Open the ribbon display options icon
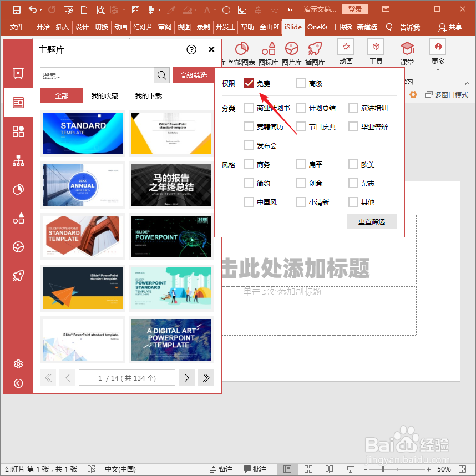Image resolution: width=476 pixels, height=476 pixels. [386, 9]
